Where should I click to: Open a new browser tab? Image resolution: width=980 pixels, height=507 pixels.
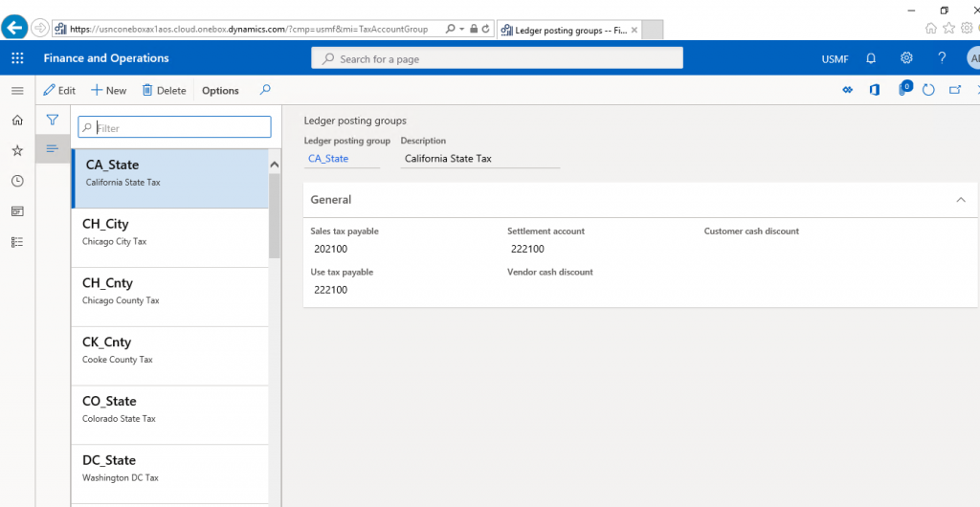[652, 30]
